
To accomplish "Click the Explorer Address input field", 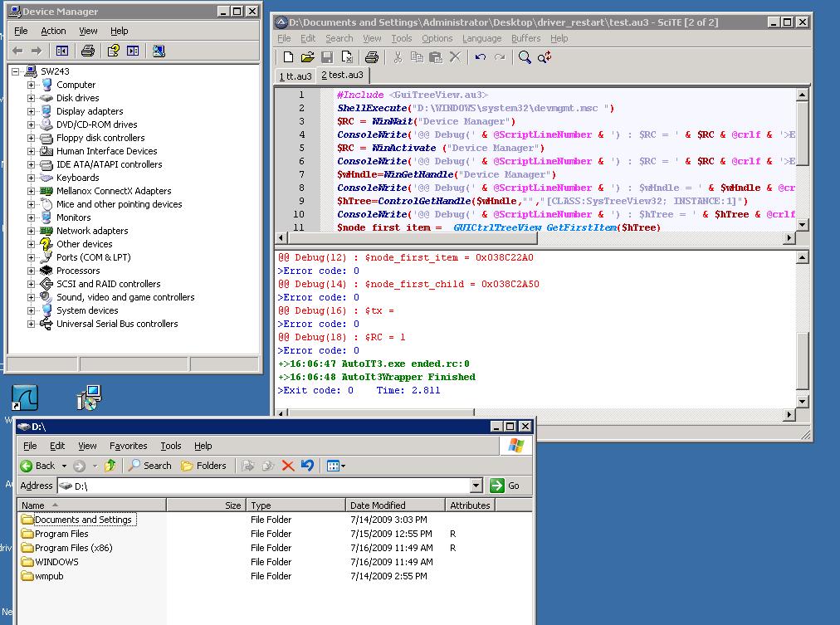I will 264,486.
